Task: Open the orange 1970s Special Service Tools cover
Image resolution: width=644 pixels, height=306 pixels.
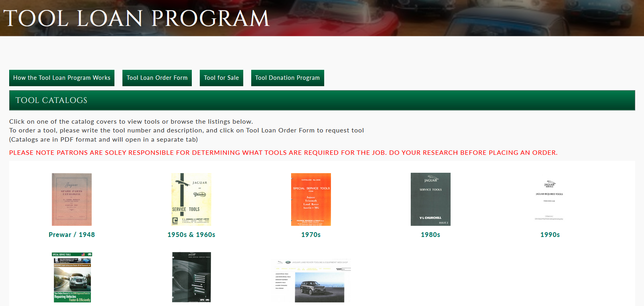Action: pyautogui.click(x=311, y=199)
